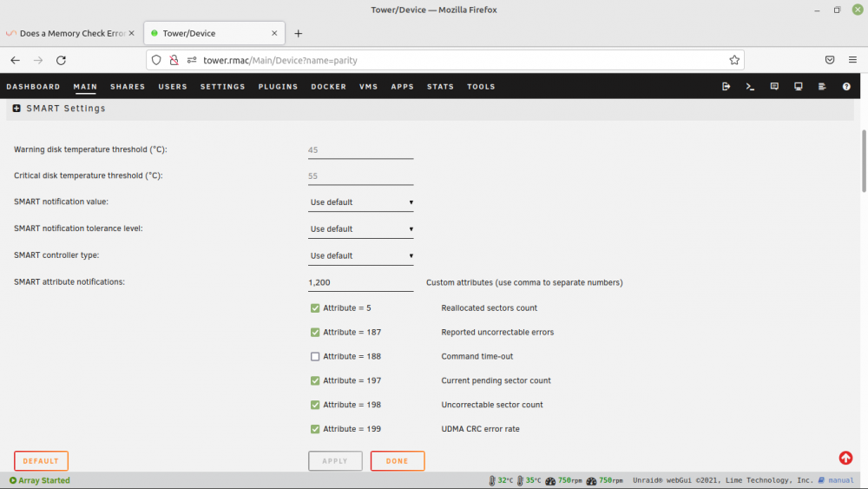The height and width of the screenshot is (489, 868).
Task: Open the DOCKER menu
Action: coord(328,86)
